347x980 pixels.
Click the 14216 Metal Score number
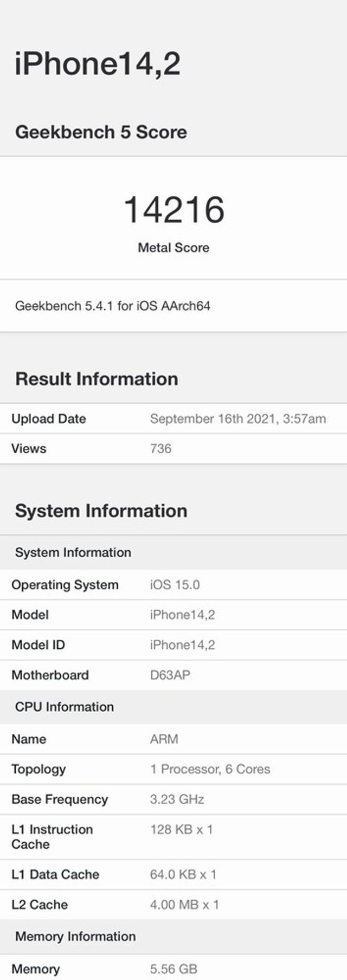pyautogui.click(x=173, y=210)
